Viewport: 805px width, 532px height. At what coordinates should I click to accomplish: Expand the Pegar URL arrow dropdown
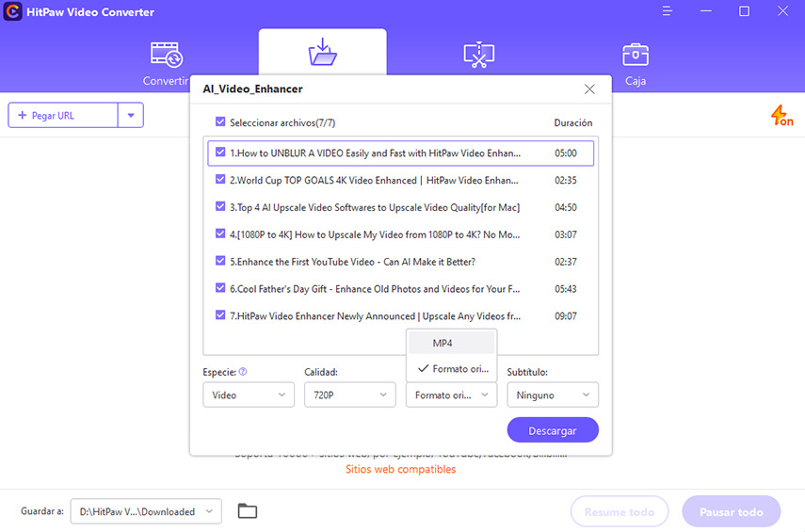[x=131, y=115]
